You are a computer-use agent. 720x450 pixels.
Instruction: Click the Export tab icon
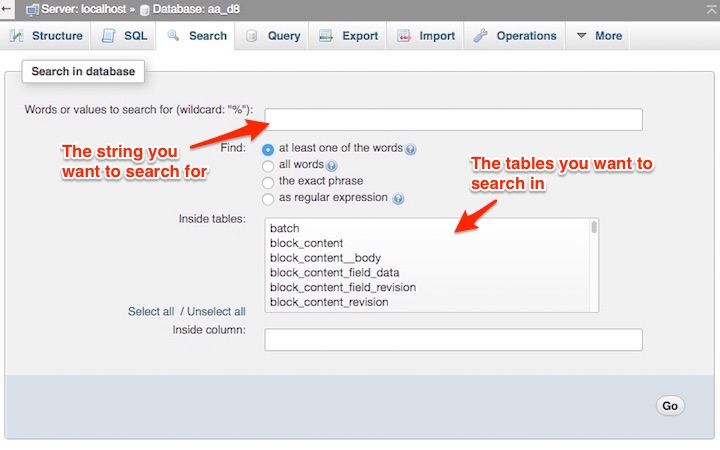point(326,36)
